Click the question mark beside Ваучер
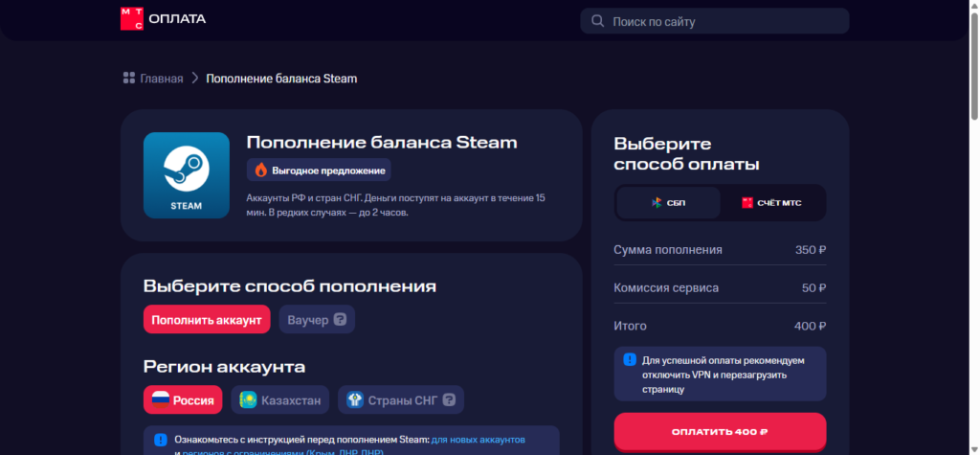980x455 pixels. (x=340, y=319)
